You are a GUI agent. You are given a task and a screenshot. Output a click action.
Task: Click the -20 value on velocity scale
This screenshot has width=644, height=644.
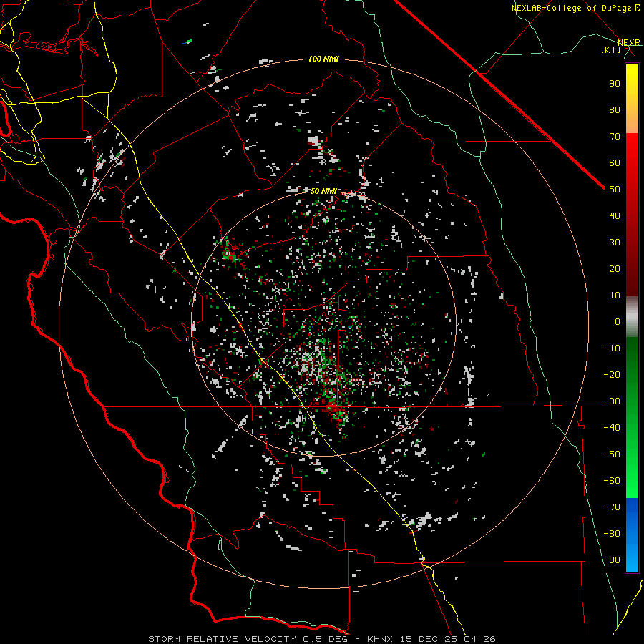click(x=612, y=374)
